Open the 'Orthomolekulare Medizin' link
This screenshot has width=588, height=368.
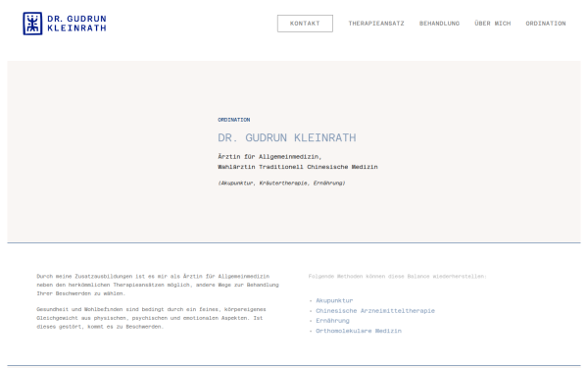click(x=359, y=331)
